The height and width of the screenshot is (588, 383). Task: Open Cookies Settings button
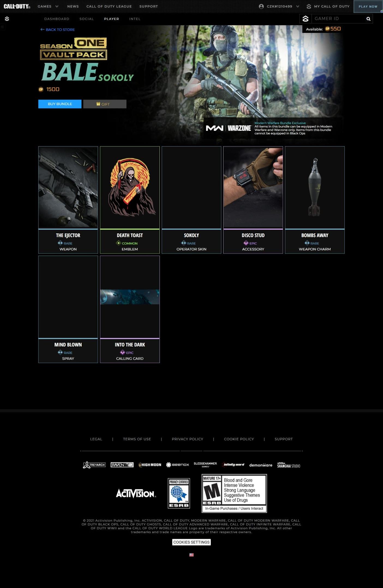coord(191,542)
